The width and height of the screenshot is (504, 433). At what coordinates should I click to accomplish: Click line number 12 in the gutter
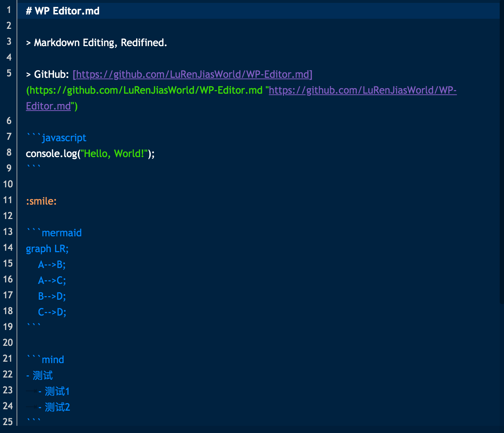[x=8, y=216]
